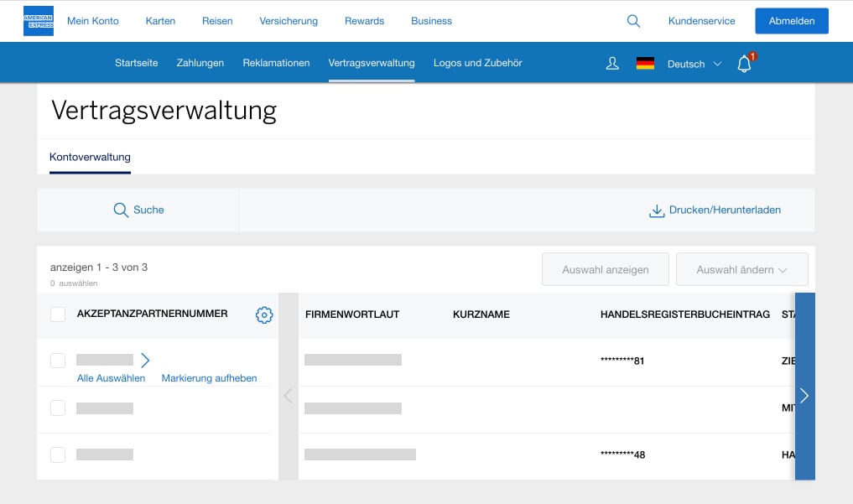
Task: Check the bottom row's checkbox
Action: [58, 455]
